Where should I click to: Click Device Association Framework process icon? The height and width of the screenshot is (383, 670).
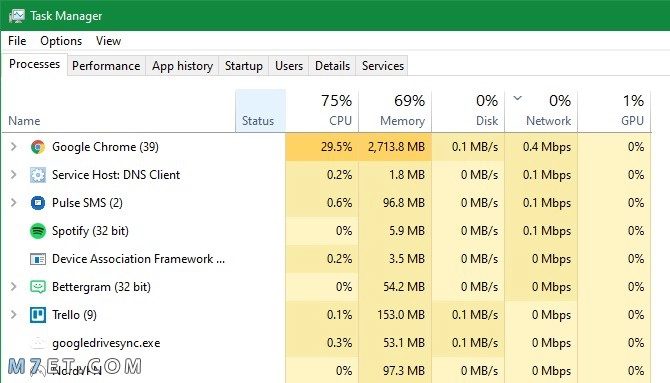coord(38,259)
